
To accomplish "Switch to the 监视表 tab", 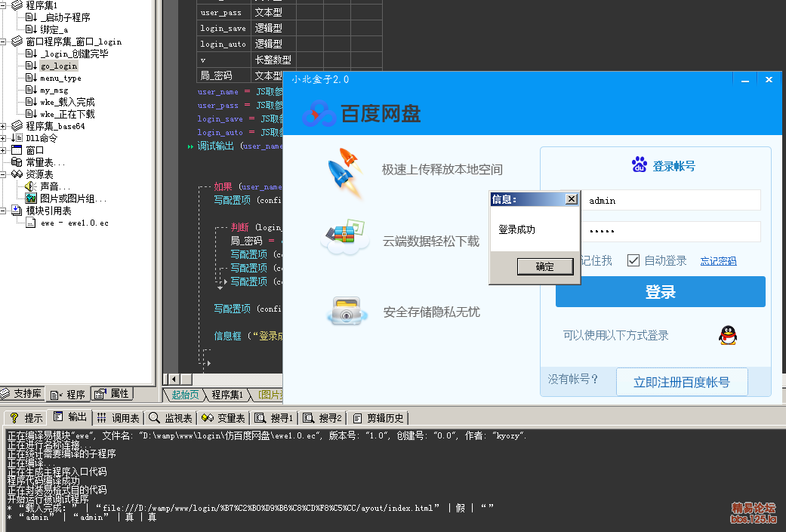I will point(172,418).
